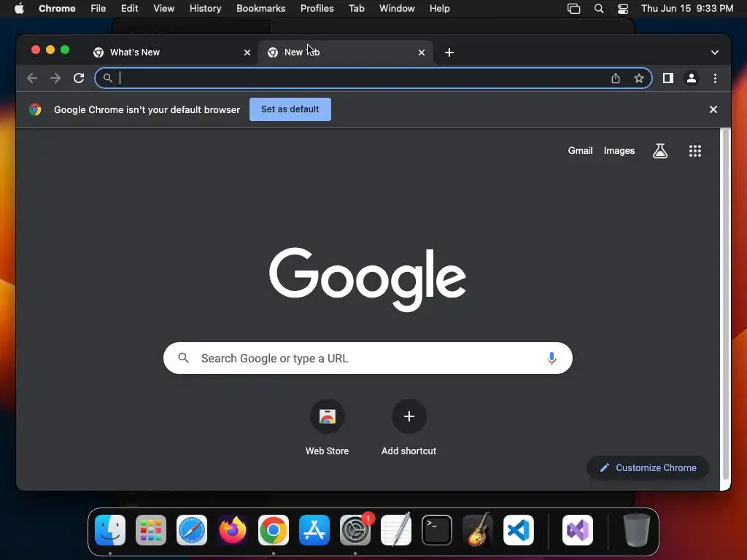Open the Search Labs flask icon

pyautogui.click(x=659, y=151)
